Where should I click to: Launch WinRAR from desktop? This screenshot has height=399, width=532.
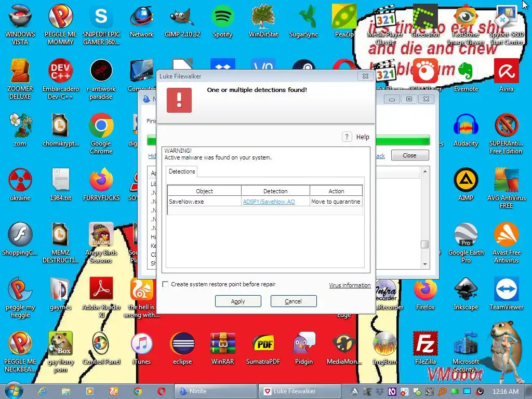[222, 349]
